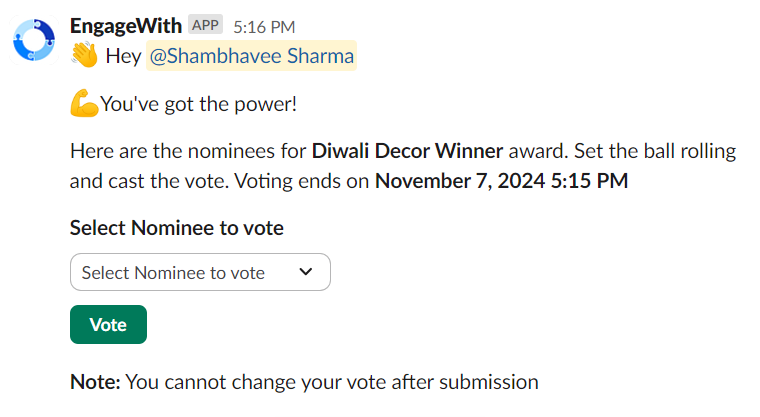Viewport: 760px width, 417px height.
Task: Click the Hey greeting word
Action: 123,56
